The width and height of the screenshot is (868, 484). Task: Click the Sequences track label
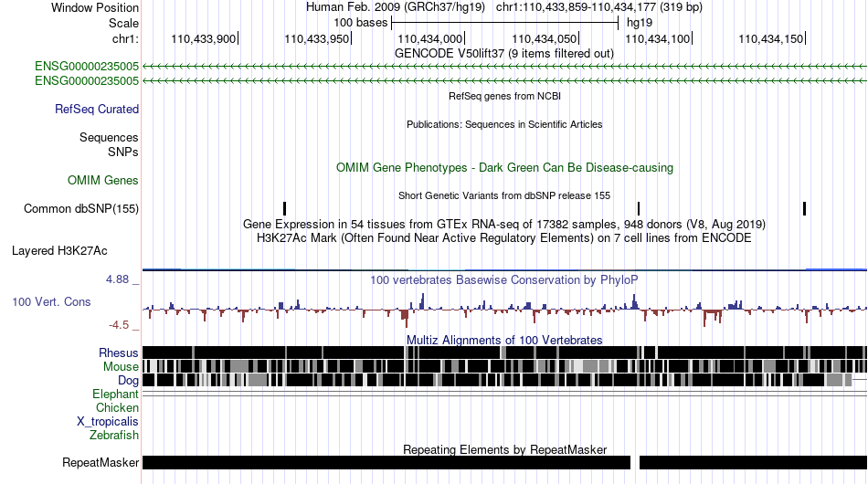coord(109,137)
